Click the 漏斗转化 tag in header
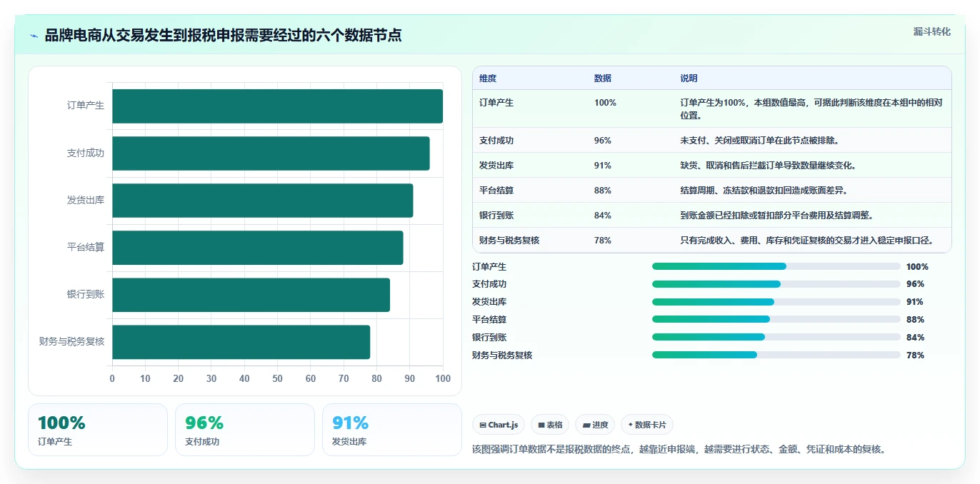This screenshot has width=980, height=484. (932, 31)
